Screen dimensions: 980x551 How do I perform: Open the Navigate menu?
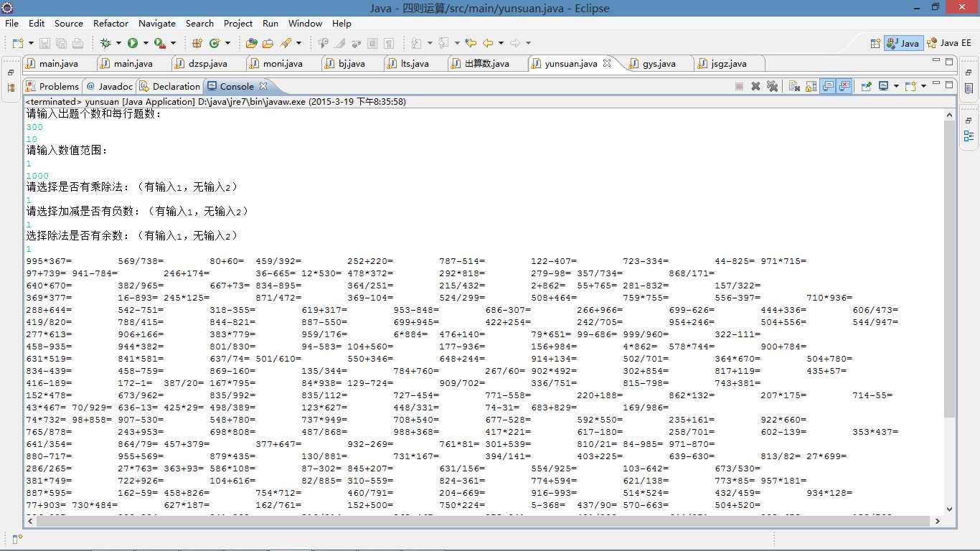[156, 23]
